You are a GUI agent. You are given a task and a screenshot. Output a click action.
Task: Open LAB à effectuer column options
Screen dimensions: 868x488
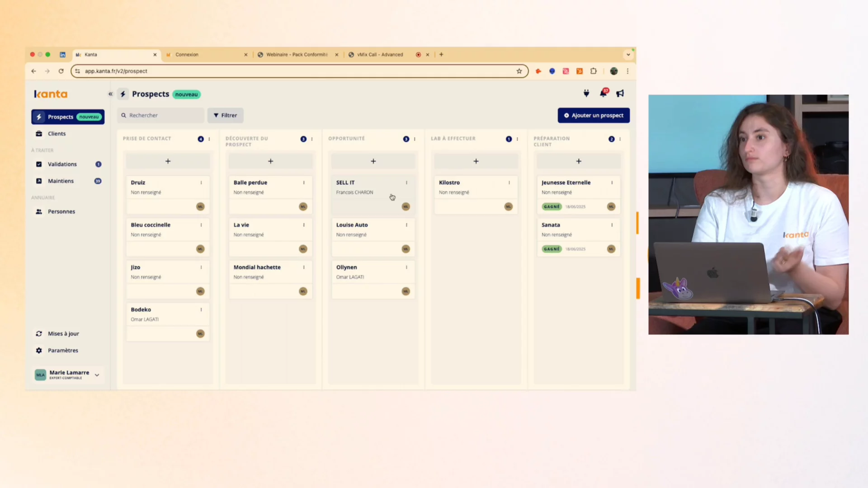point(517,139)
